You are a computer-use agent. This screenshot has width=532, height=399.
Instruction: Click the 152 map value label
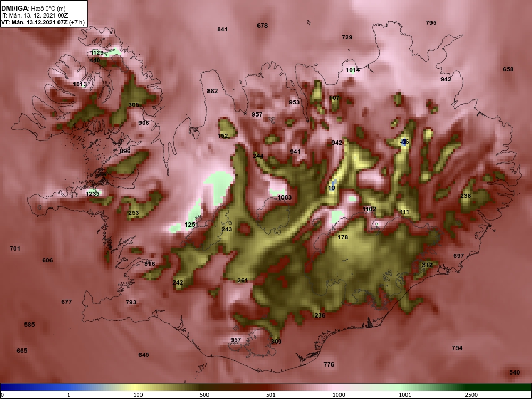coord(222,136)
